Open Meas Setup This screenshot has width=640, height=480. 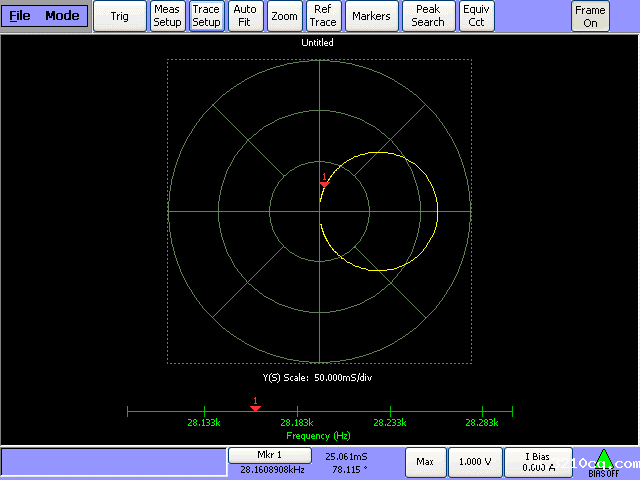coord(167,16)
